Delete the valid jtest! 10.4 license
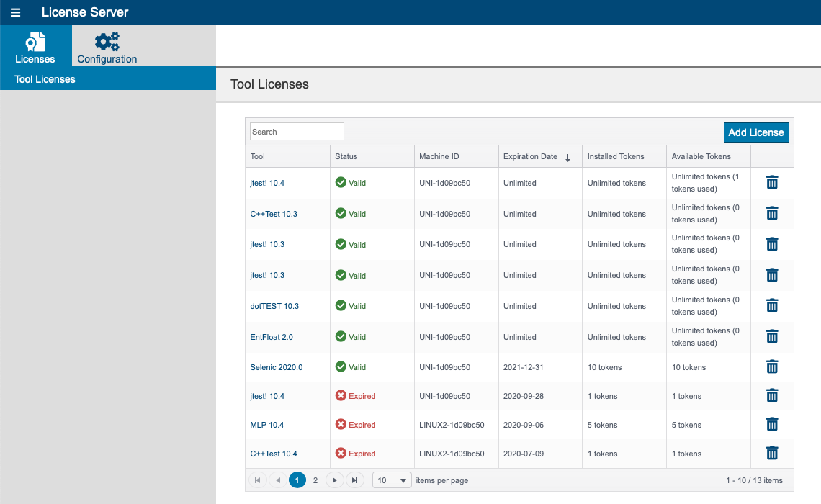 point(772,183)
